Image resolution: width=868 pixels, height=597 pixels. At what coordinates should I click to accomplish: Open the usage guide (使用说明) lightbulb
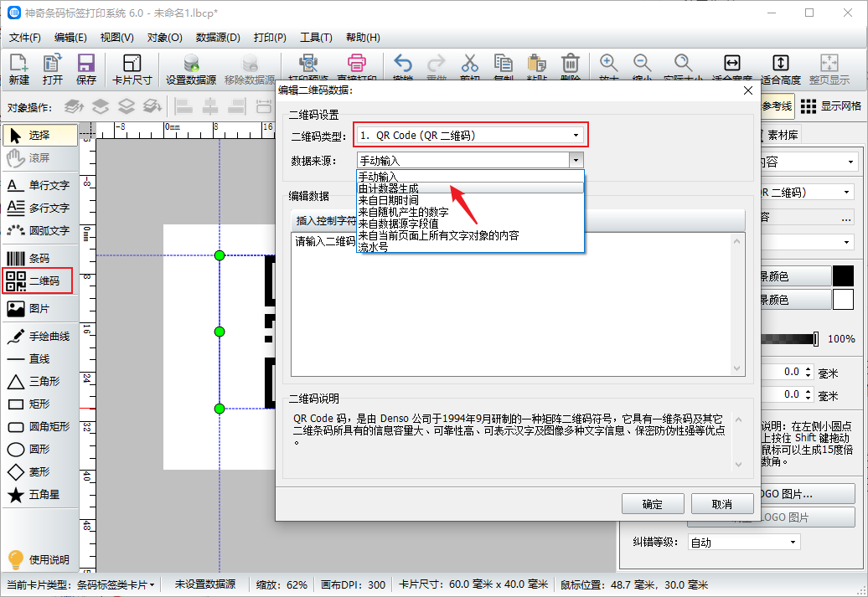click(x=39, y=559)
